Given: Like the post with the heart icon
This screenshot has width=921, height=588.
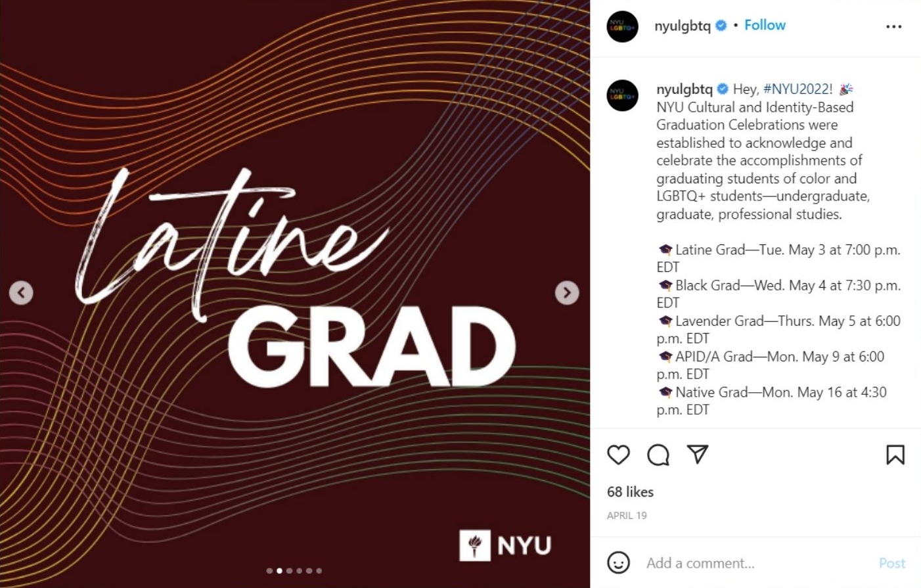Looking at the screenshot, I should click(x=618, y=455).
